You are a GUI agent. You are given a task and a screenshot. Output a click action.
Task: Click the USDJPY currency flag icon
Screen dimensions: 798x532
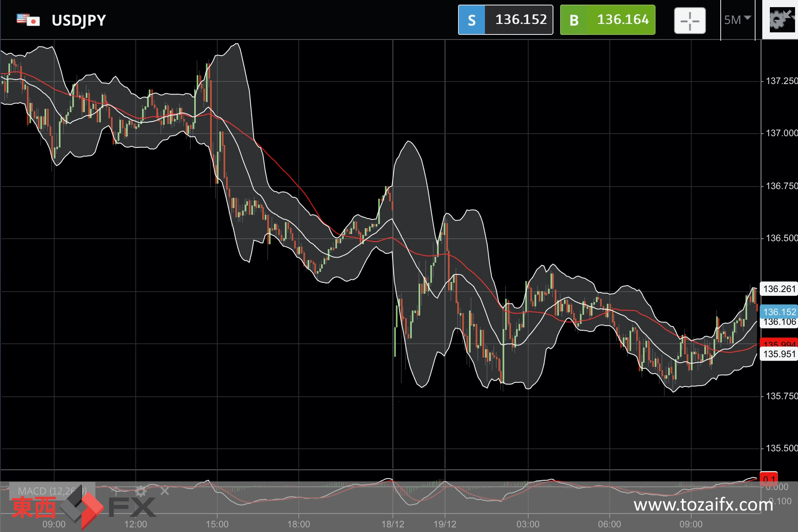pos(28,20)
